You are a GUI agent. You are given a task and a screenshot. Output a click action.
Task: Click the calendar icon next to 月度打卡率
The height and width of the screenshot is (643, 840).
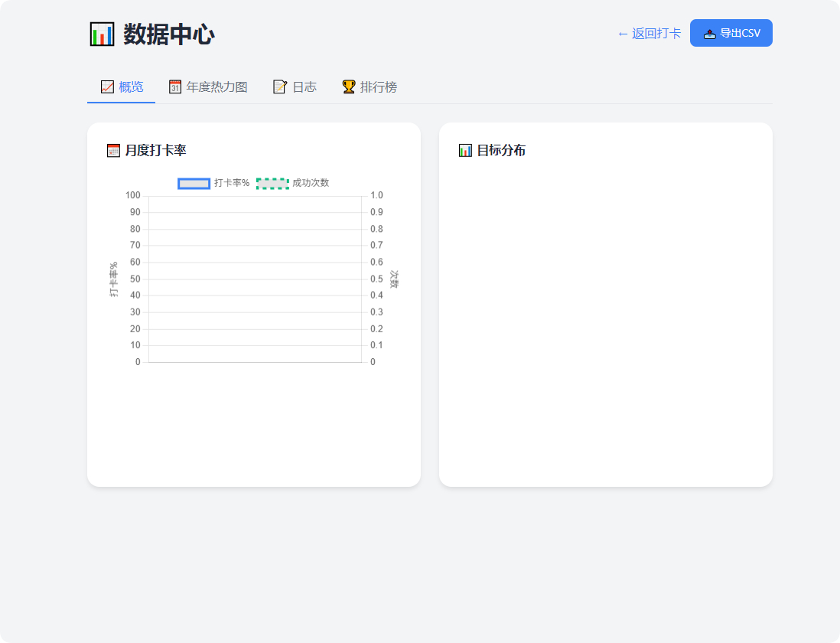(x=113, y=151)
